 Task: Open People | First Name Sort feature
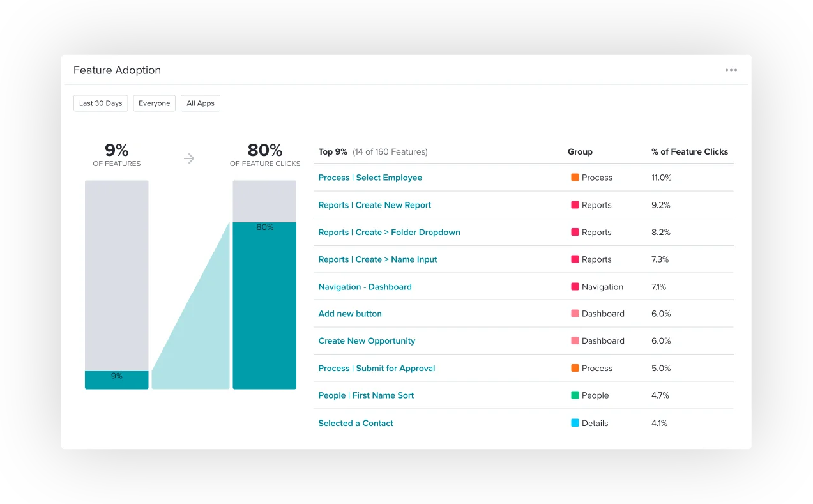[x=366, y=395]
